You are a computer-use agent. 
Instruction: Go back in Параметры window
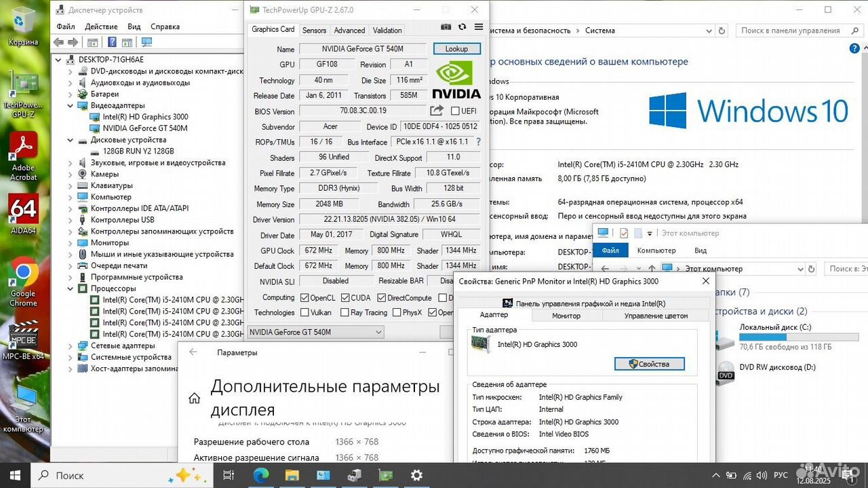[193, 352]
